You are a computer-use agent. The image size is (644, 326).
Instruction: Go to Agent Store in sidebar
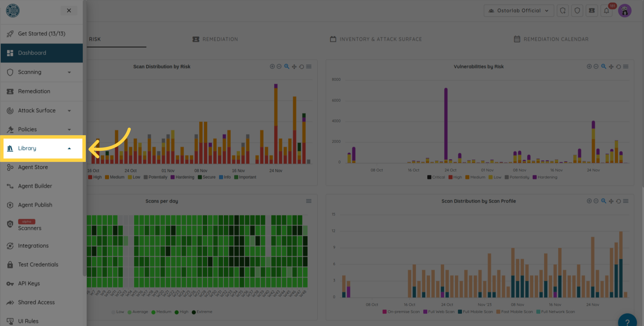click(33, 167)
